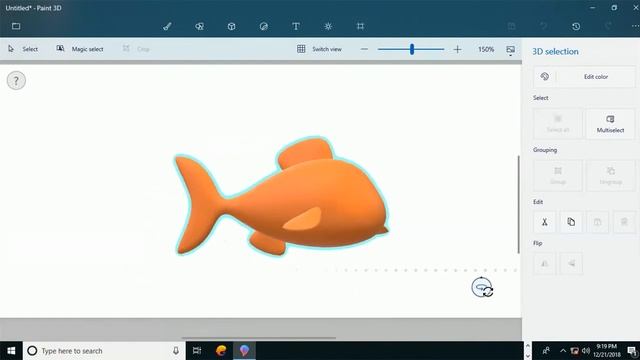Click the Select arrow tool
Viewport: 640px width, 360px height.
pyautogui.click(x=23, y=49)
